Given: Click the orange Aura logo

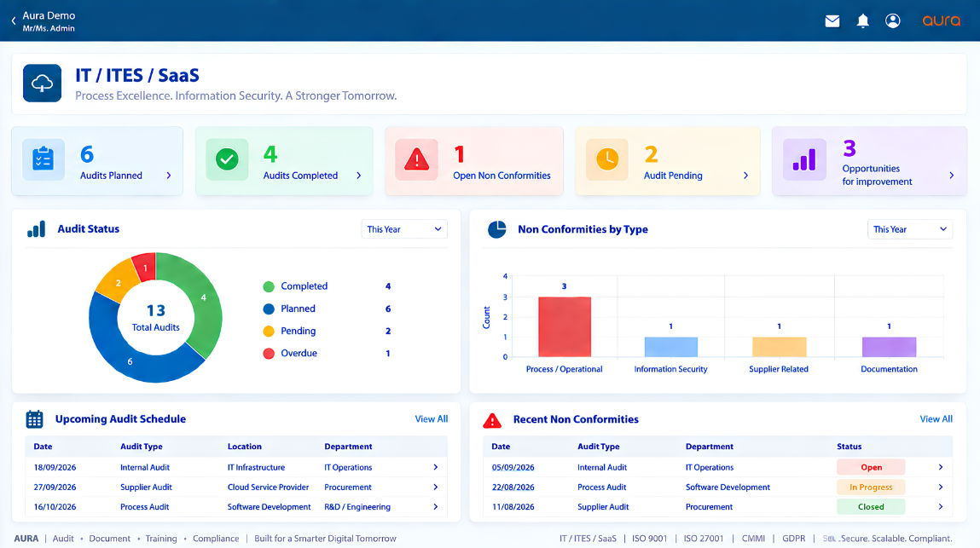Looking at the screenshot, I should [942, 20].
